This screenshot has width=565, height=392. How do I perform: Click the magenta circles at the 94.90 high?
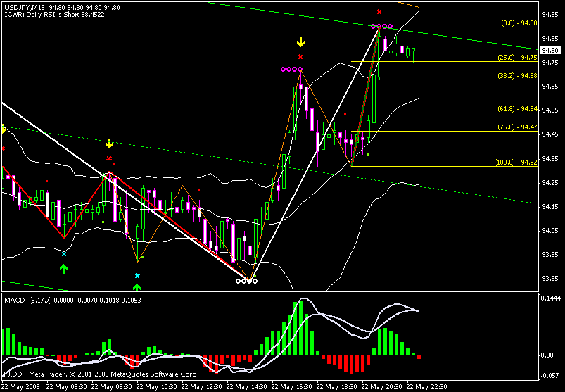click(x=382, y=26)
